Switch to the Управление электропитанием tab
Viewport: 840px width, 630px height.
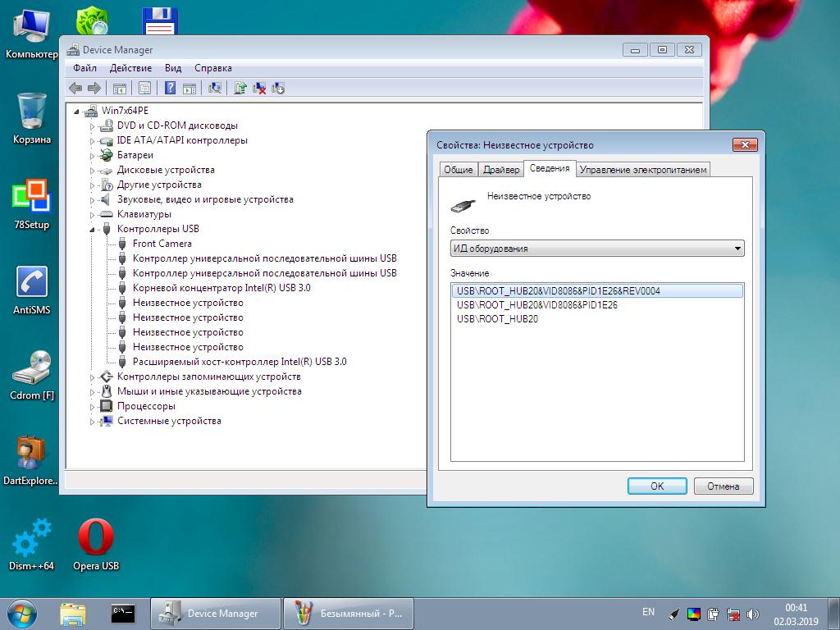coord(643,170)
